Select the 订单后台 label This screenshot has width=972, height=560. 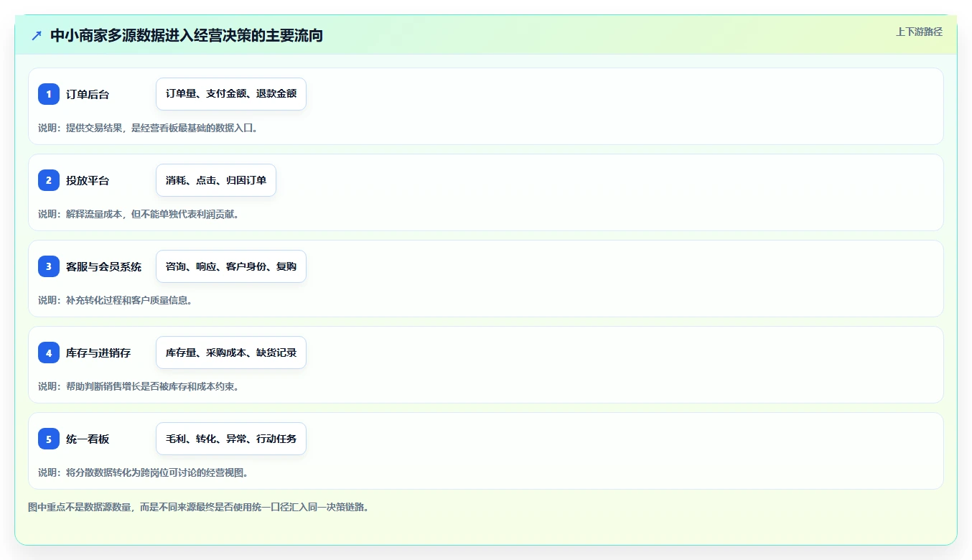88,94
